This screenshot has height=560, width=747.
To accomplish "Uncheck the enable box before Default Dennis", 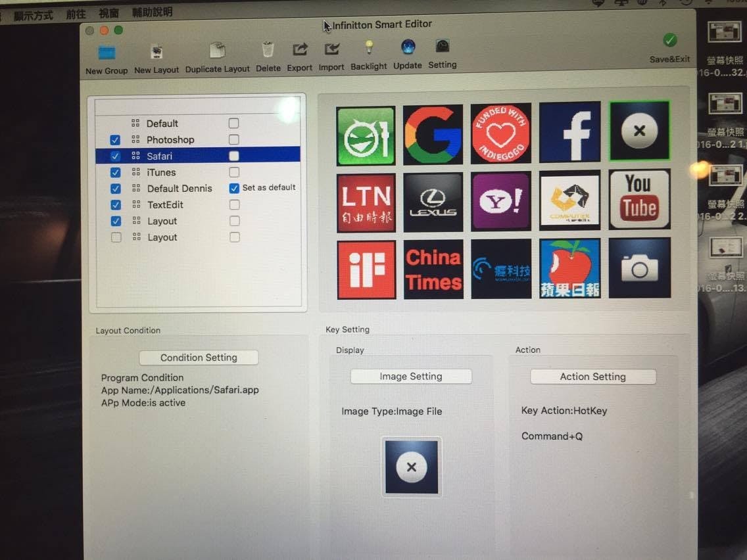I will [115, 189].
